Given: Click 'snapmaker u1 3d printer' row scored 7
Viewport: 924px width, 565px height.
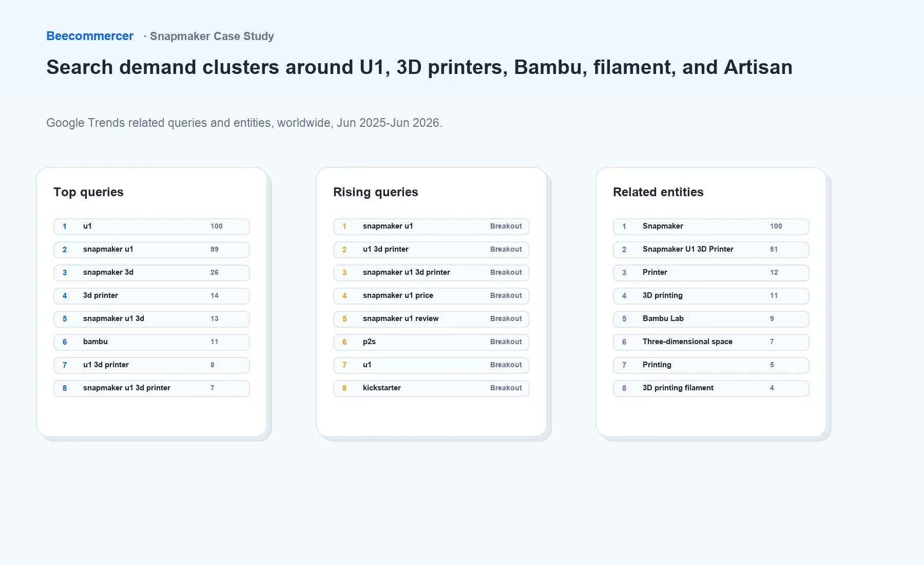Looking at the screenshot, I should click(151, 388).
